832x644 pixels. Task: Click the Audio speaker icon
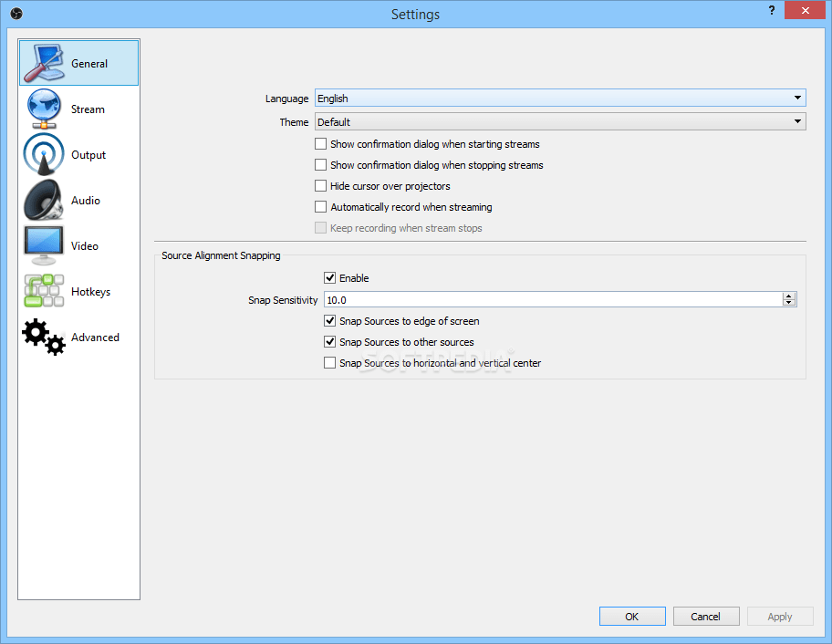pyautogui.click(x=44, y=200)
